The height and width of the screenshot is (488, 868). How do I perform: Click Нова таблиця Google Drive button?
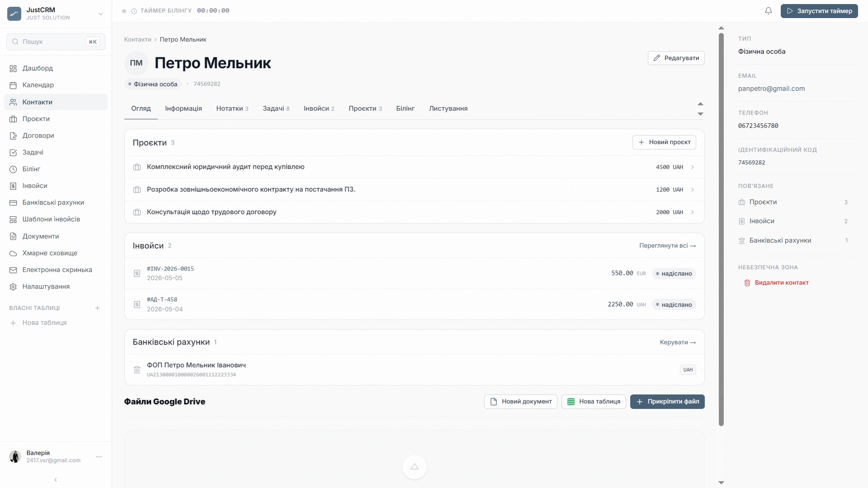594,402
